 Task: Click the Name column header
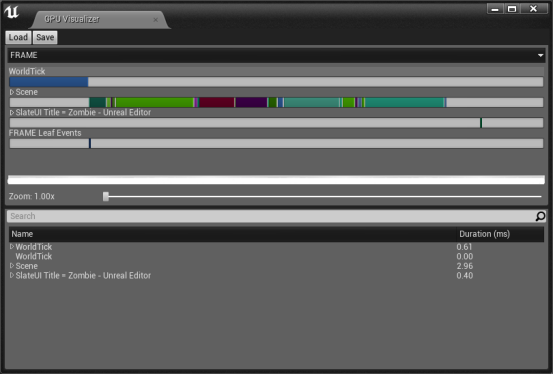[x=22, y=234]
